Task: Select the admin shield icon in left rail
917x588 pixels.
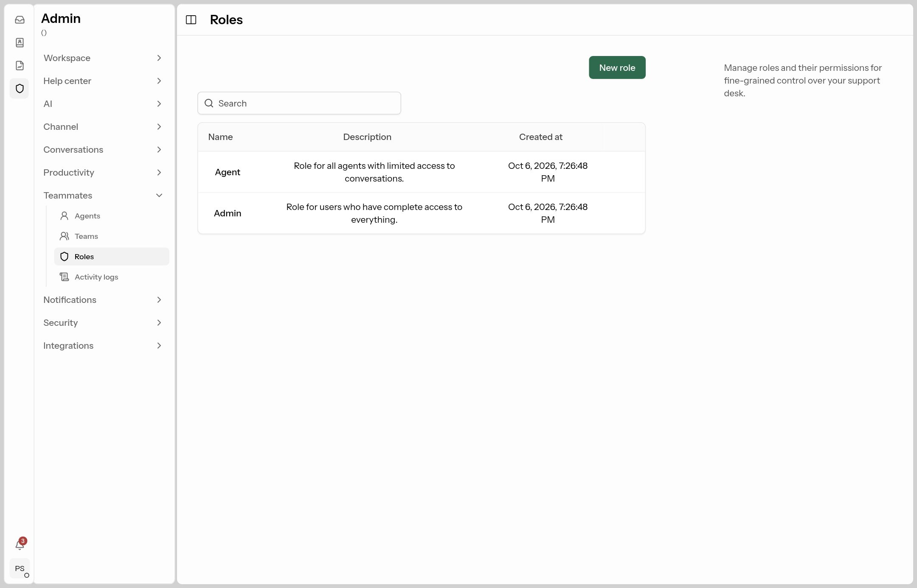Action: coord(20,88)
